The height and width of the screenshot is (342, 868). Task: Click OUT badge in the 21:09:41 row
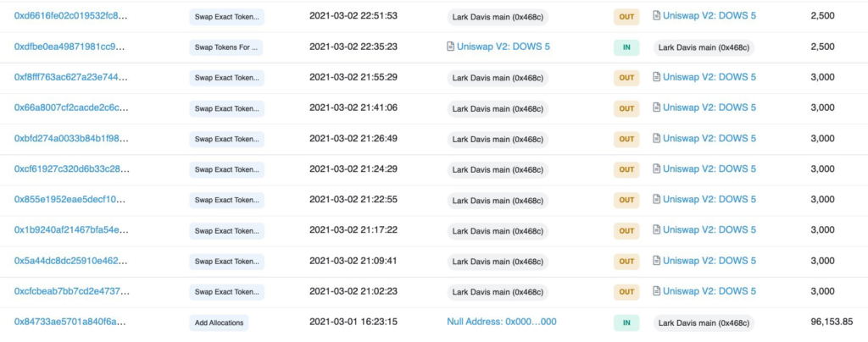click(x=626, y=261)
